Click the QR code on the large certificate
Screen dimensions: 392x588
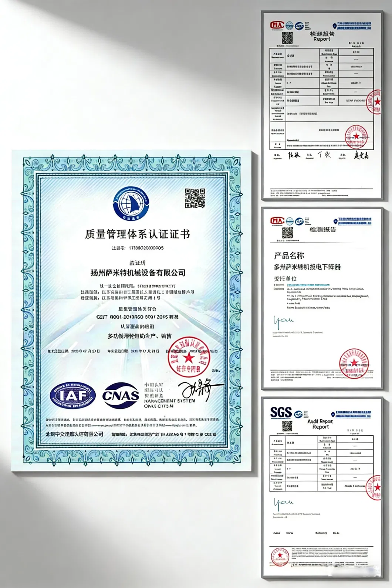(195, 198)
